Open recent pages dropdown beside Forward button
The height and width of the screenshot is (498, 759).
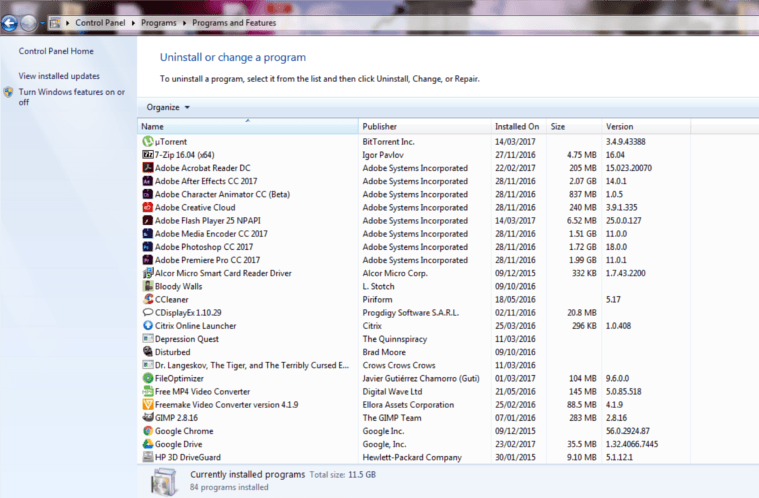(42, 23)
